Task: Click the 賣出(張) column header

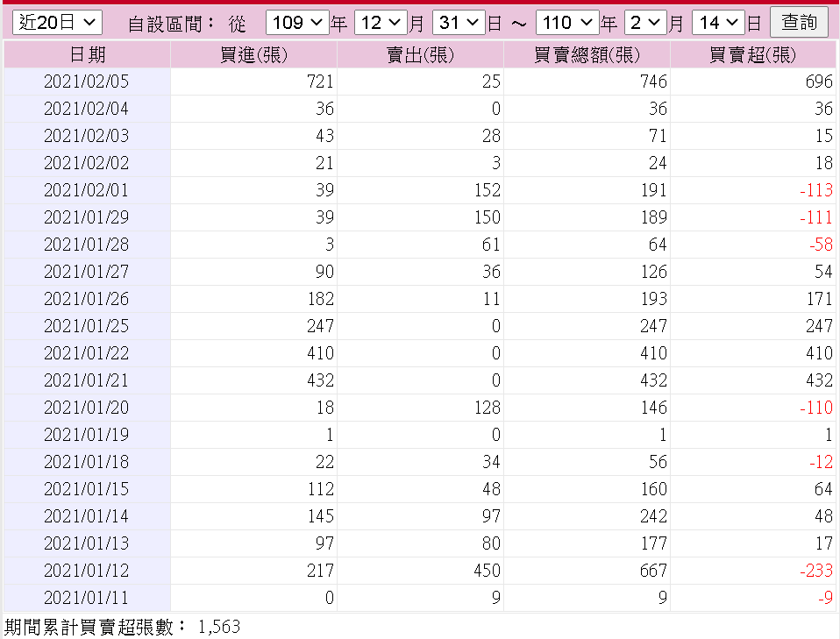Action: pyautogui.click(x=421, y=54)
